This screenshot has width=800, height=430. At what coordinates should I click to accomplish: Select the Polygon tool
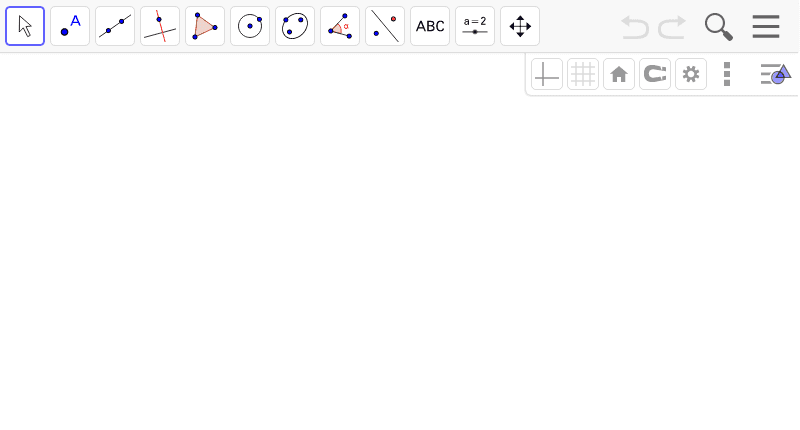pos(205,26)
